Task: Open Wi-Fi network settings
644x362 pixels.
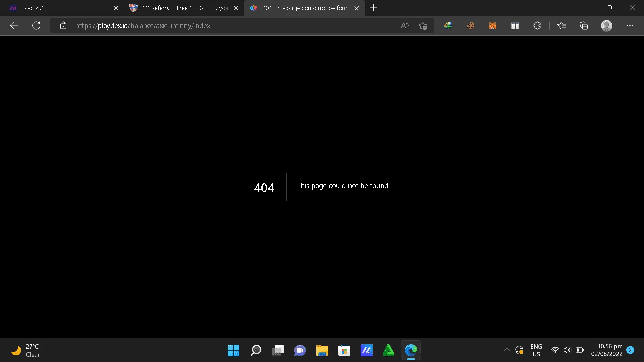Action: tap(555, 350)
